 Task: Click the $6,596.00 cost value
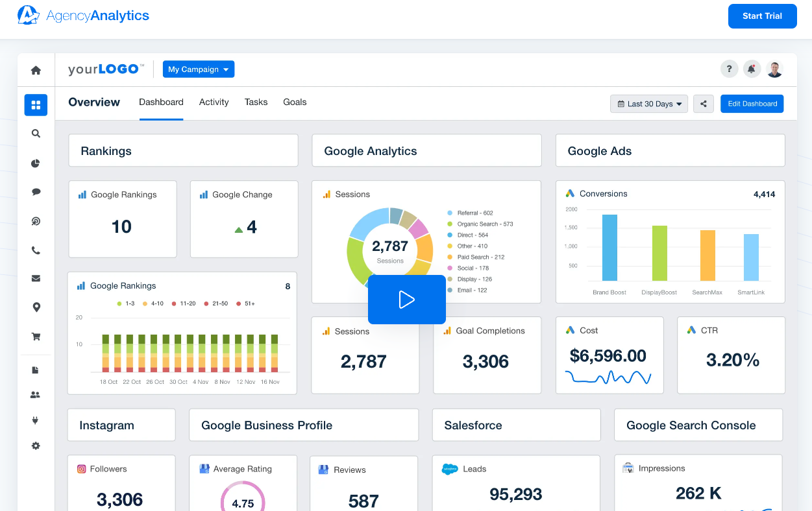tap(608, 355)
